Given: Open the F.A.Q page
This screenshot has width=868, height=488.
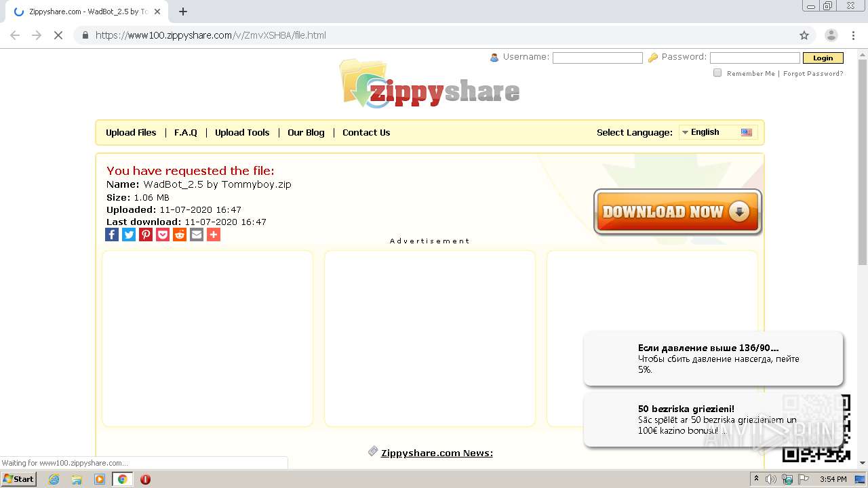Looking at the screenshot, I should coord(186,133).
